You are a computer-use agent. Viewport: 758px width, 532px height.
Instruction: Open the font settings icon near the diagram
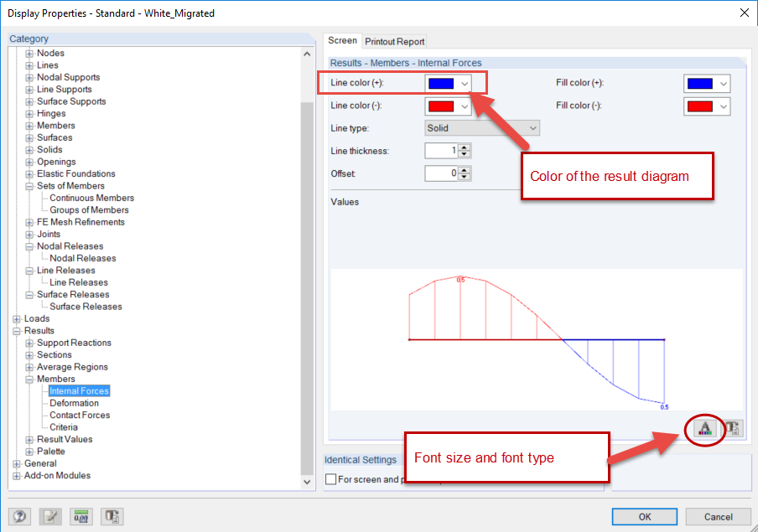705,428
